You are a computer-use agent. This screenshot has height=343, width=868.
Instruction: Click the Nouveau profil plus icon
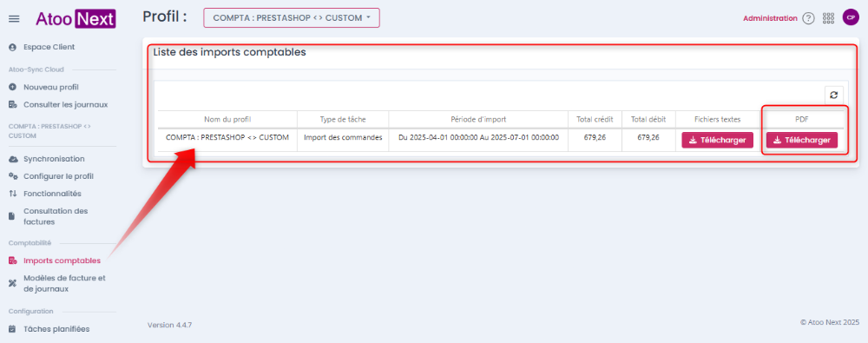[13, 87]
